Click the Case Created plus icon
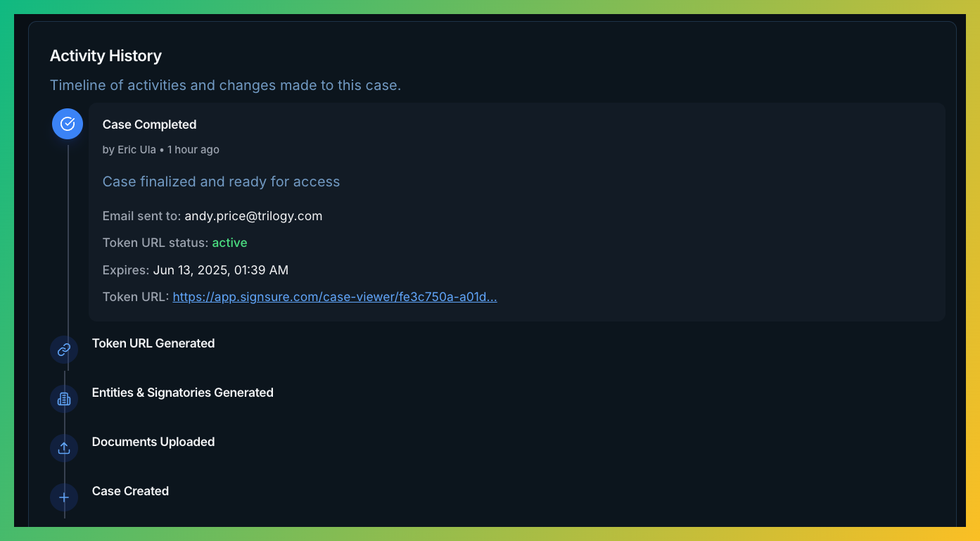980x541 pixels. coord(64,497)
